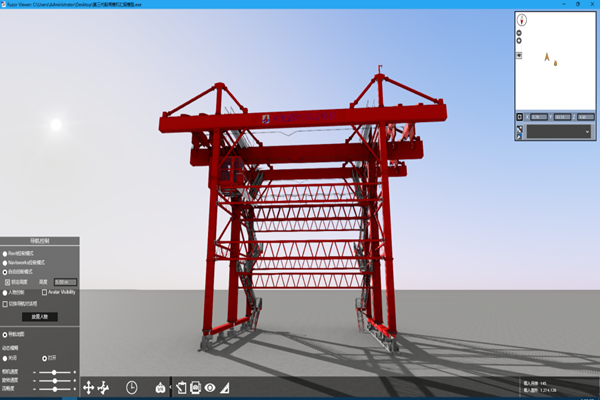
Task: Open the clock time settings icon
Action: click(x=132, y=387)
